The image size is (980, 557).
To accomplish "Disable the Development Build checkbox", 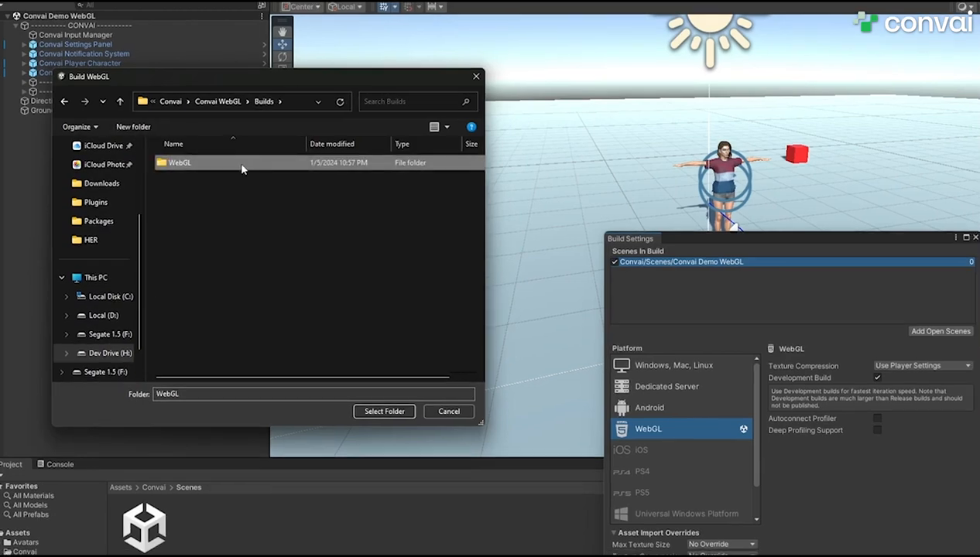I will (877, 378).
